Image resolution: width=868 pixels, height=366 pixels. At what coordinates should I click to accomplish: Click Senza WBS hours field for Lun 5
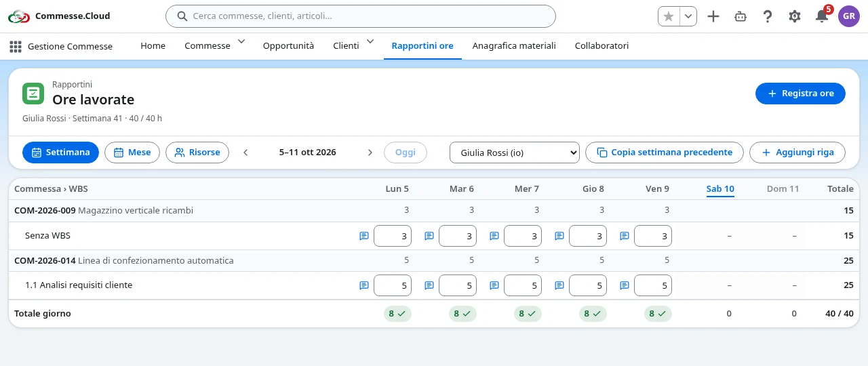point(393,236)
